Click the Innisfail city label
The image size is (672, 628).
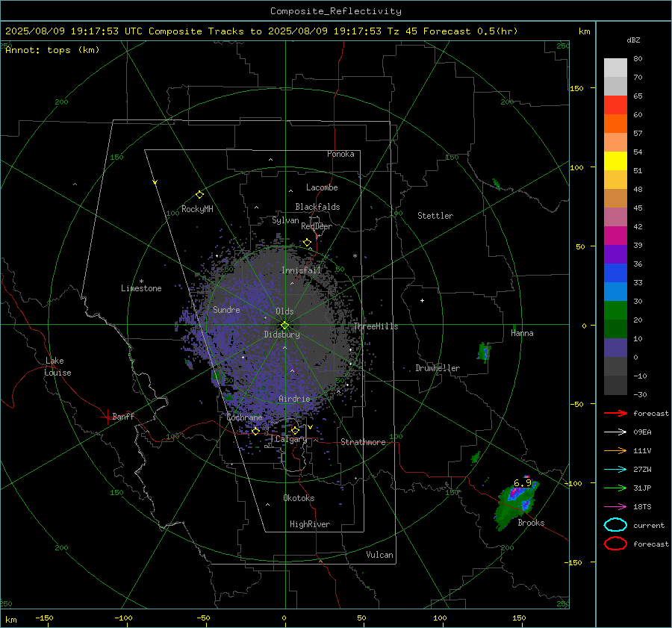302,270
